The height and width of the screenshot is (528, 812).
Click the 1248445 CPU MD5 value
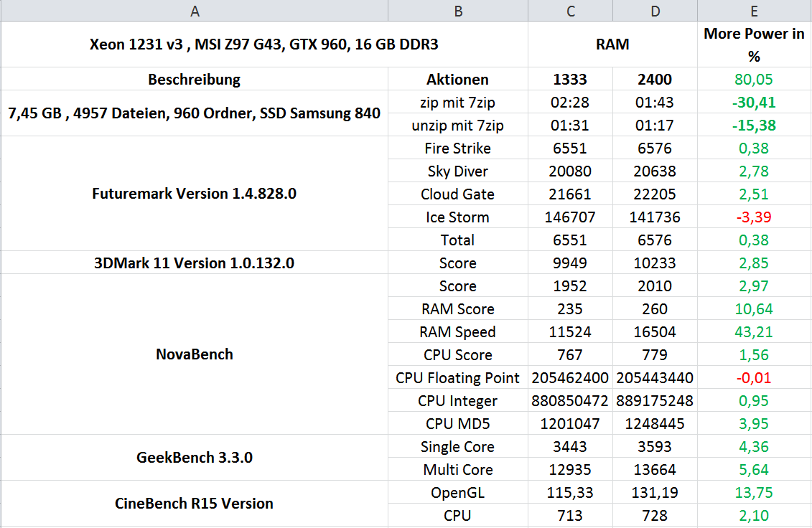click(655, 423)
